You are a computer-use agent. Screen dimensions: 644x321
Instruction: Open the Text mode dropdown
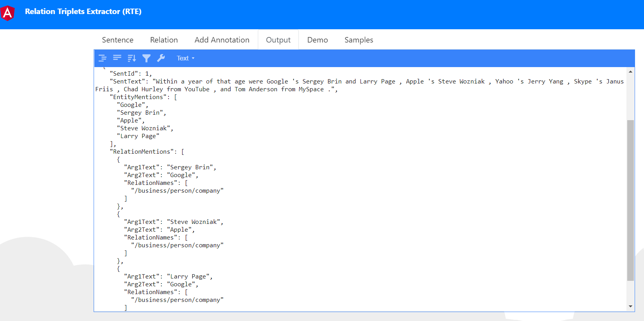(x=185, y=58)
